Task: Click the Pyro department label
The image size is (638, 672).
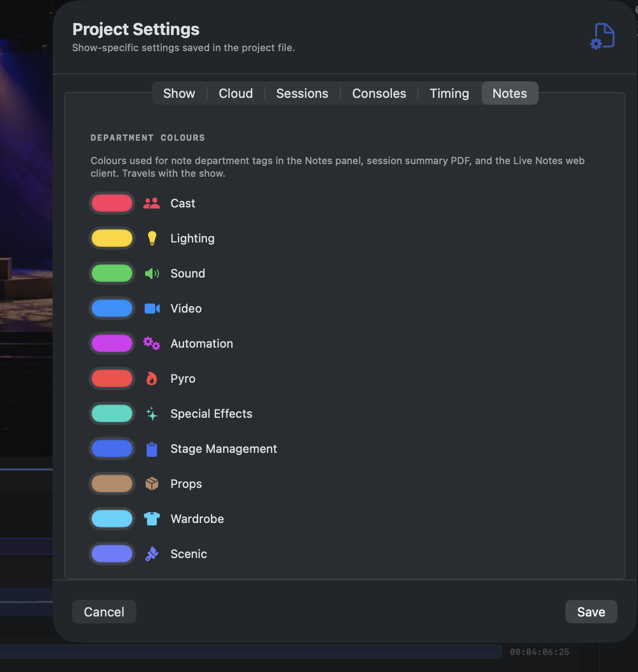Action: (x=183, y=378)
